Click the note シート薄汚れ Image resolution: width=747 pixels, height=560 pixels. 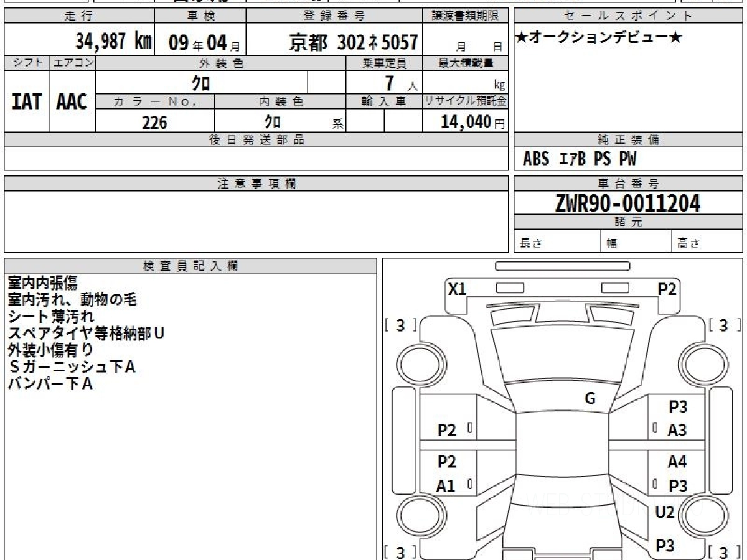[51, 317]
